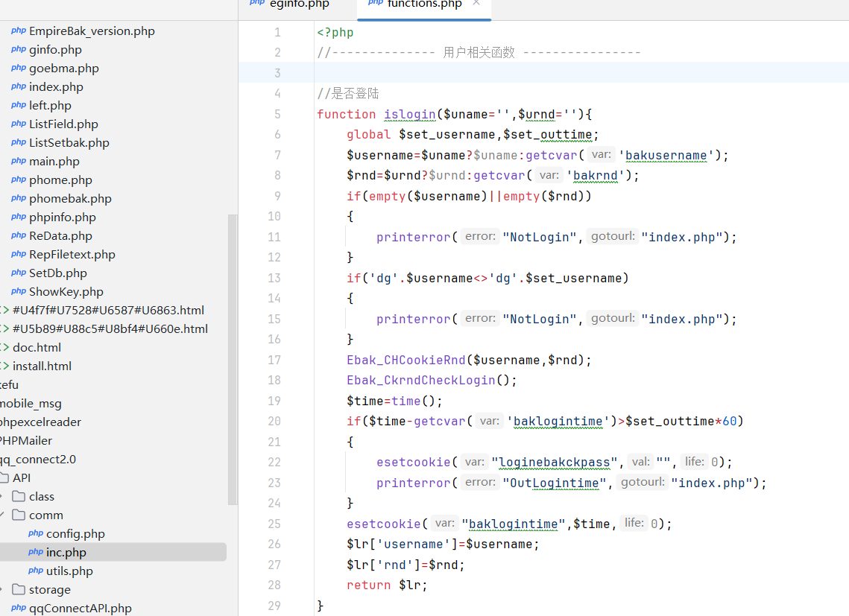Image resolution: width=849 pixels, height=616 pixels.
Task: Close the functions.php editor tab
Action: pyautogui.click(x=476, y=4)
